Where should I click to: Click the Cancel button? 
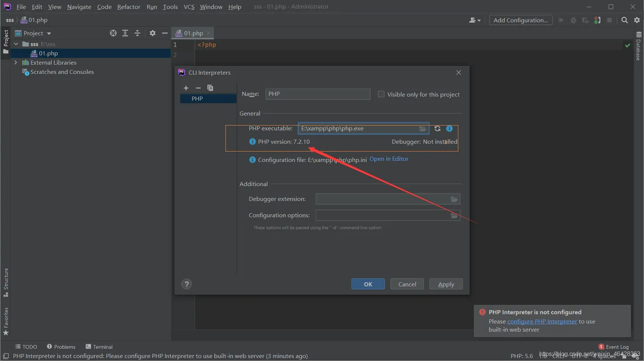407,284
